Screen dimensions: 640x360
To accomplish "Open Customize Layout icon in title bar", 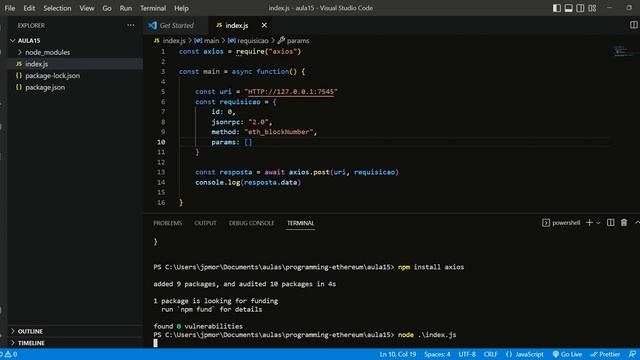I will pos(592,8).
